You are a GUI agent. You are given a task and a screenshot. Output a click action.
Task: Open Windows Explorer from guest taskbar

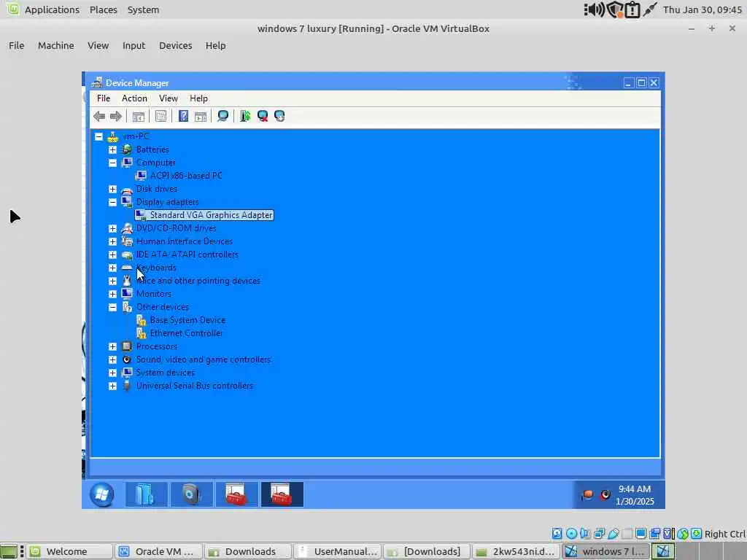click(x=146, y=494)
